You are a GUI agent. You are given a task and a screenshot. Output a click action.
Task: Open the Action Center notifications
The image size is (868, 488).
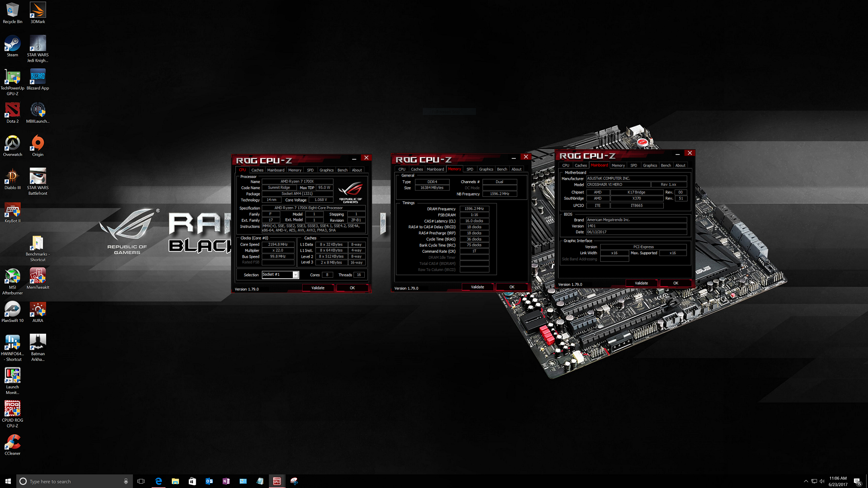pos(858,481)
